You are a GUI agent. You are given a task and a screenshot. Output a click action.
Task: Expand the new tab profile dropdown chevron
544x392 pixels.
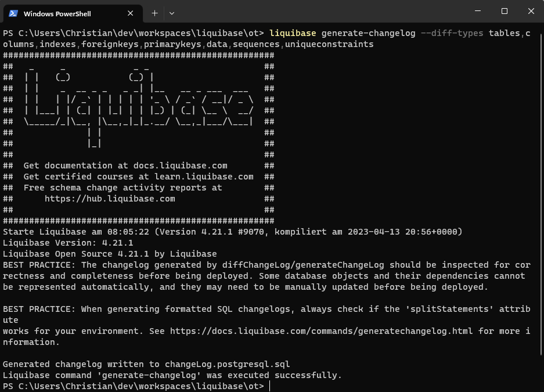(172, 13)
